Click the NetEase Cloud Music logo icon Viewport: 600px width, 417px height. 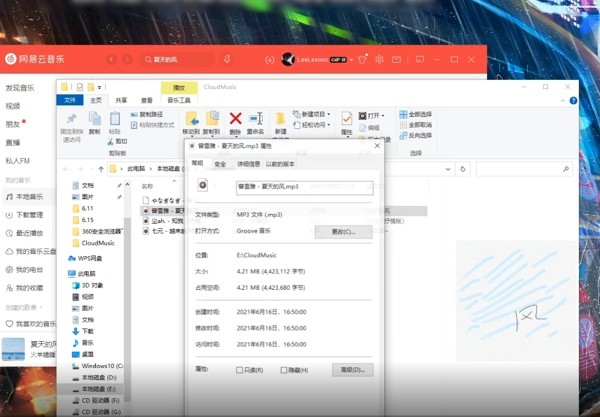coord(11,59)
